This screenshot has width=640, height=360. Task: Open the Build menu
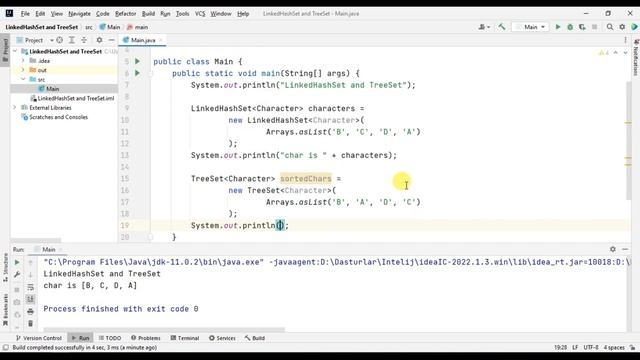(x=148, y=13)
